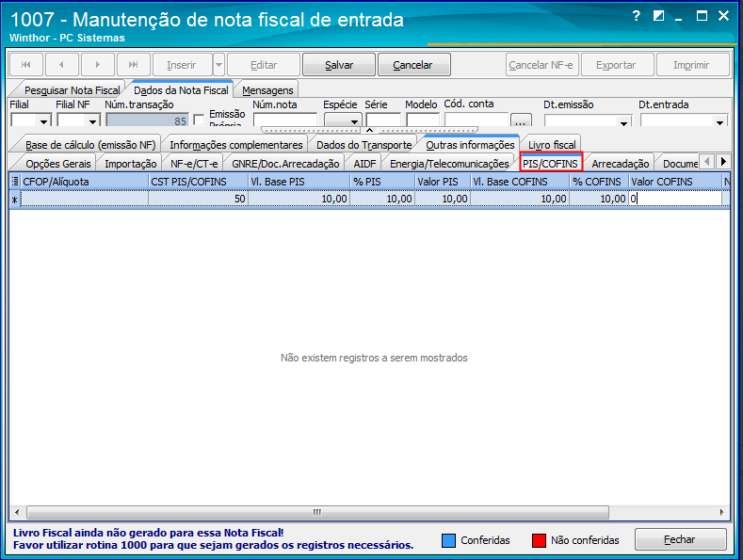Expand the Inserir dropdown arrow
Image resolution: width=743 pixels, height=560 pixels.
pos(218,65)
